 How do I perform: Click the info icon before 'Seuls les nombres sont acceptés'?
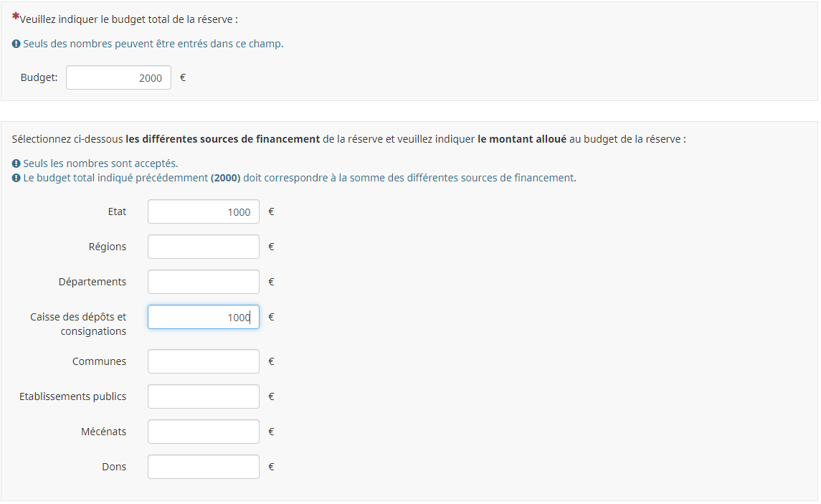click(x=16, y=163)
